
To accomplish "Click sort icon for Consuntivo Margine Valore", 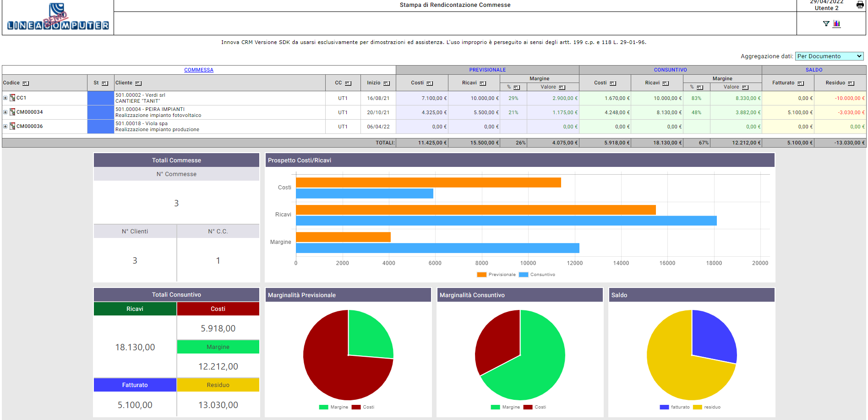I will [x=745, y=88].
